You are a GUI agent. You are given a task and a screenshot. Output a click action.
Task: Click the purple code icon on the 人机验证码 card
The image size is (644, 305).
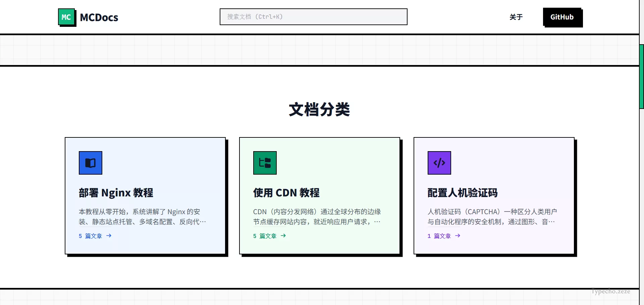coord(439,163)
